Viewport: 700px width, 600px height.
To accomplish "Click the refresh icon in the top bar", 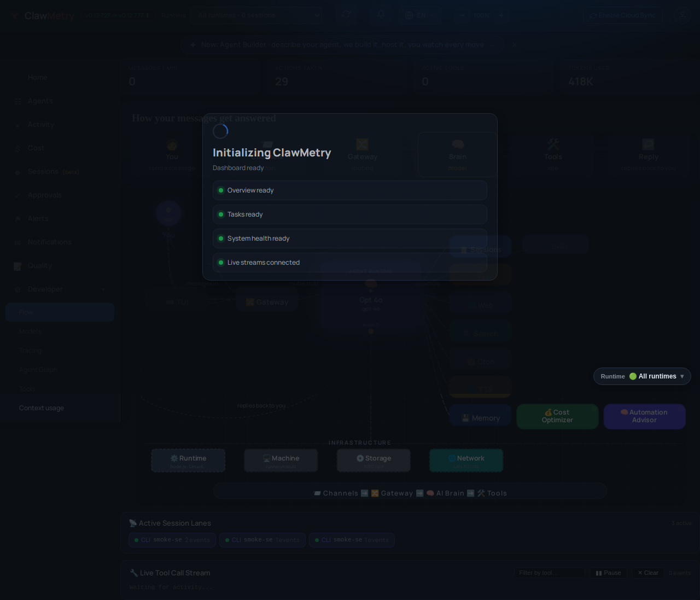I will [346, 15].
